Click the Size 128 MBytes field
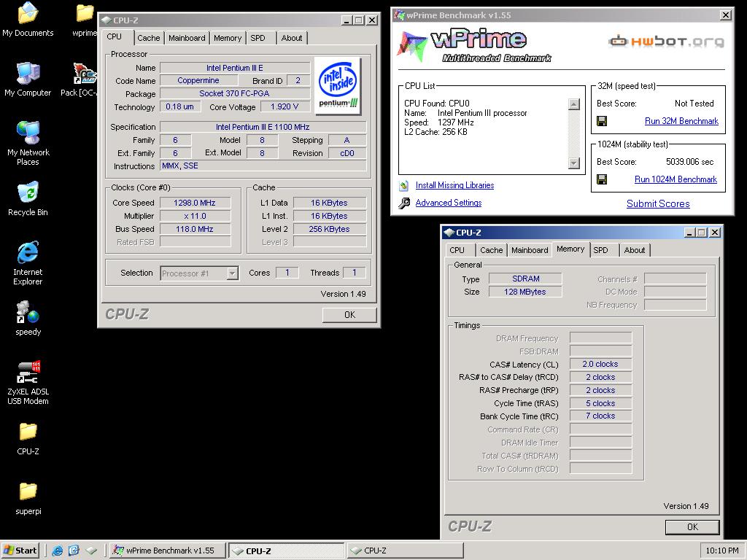The image size is (747, 560). [x=525, y=292]
